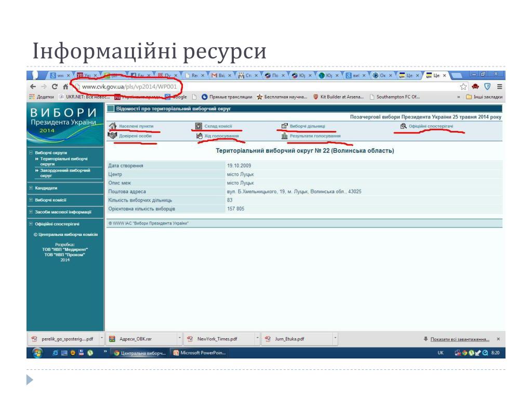Image resolution: width=532 pixels, height=399 pixels.
Task: Open the new tab button
Action: click(457, 75)
